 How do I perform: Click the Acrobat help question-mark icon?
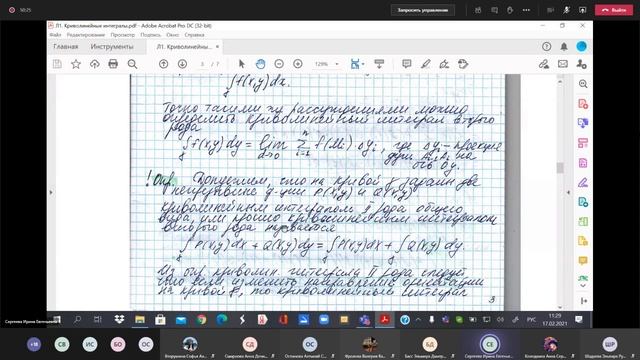[x=547, y=47]
